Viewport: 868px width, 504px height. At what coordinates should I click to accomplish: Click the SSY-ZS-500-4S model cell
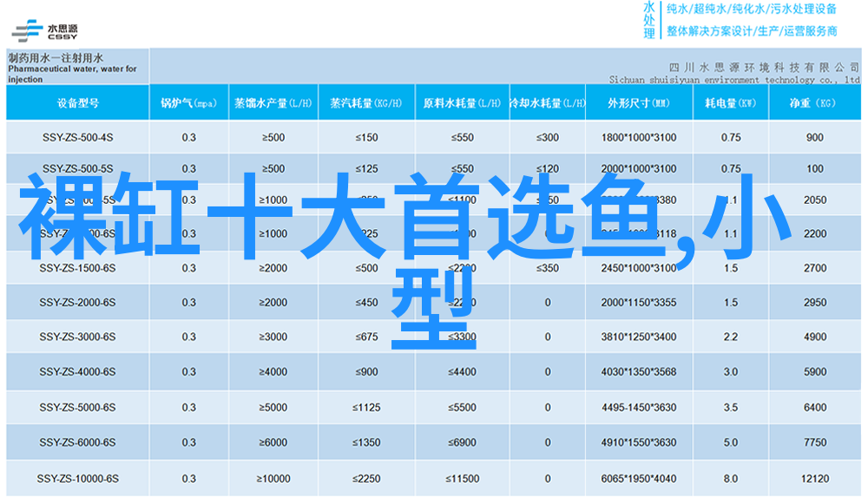click(77, 137)
